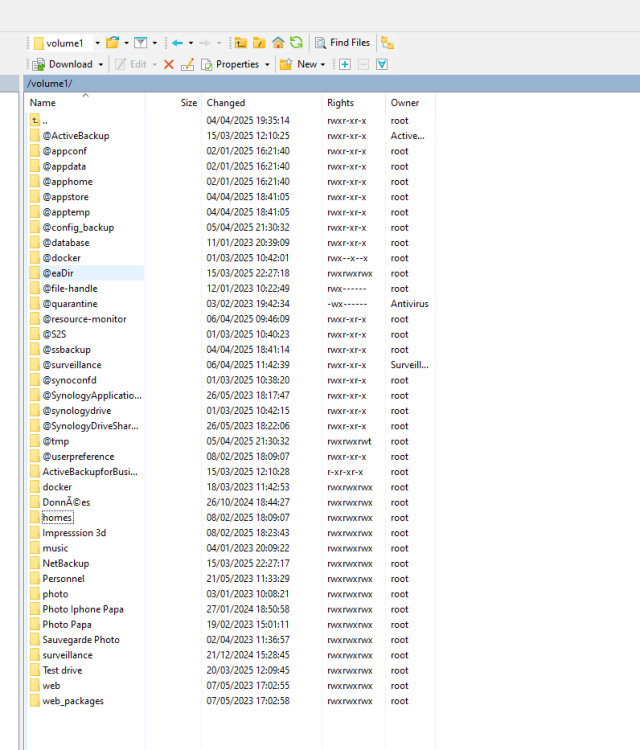Click the New button
Image resolution: width=640 pixels, height=750 pixels.
298,64
